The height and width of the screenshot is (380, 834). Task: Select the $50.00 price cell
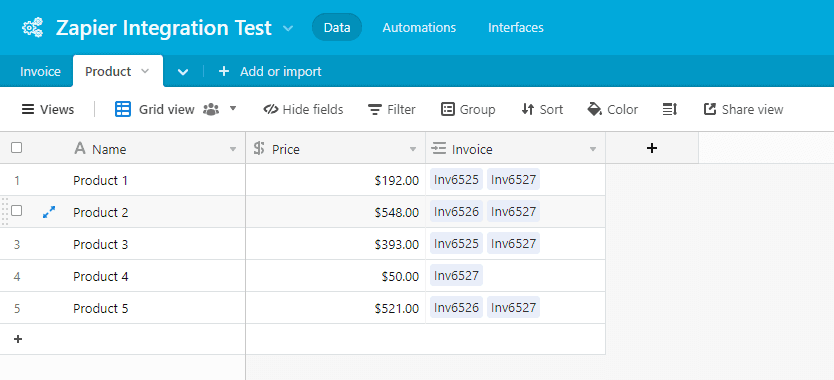tap(336, 276)
